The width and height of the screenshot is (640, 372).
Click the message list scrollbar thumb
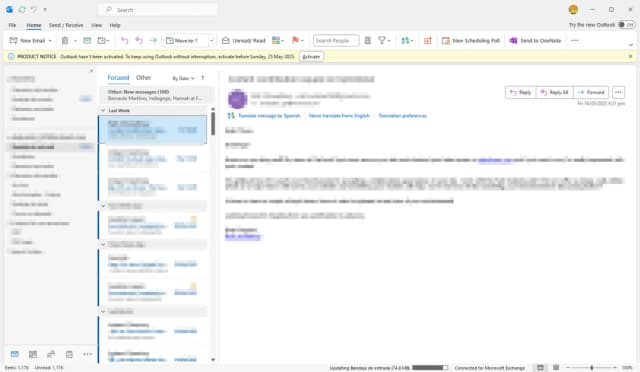(213, 123)
